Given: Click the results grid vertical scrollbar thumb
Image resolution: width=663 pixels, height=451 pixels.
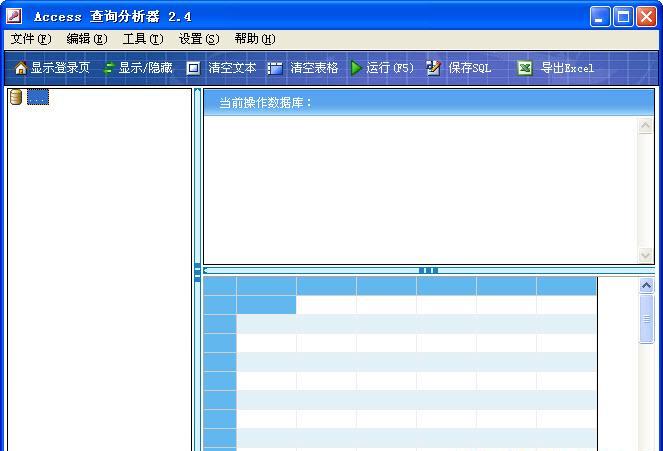Looking at the screenshot, I should coord(646,320).
